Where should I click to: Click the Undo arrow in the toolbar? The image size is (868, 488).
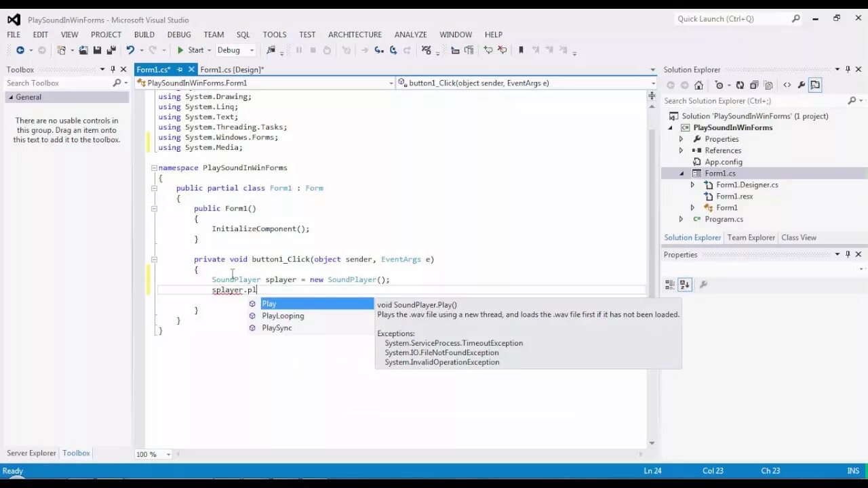click(130, 50)
